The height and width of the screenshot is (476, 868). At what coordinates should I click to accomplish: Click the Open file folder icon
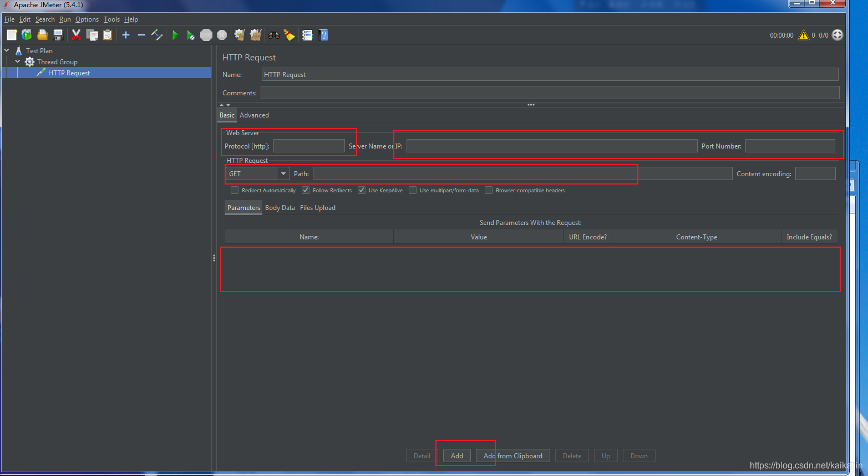click(42, 35)
